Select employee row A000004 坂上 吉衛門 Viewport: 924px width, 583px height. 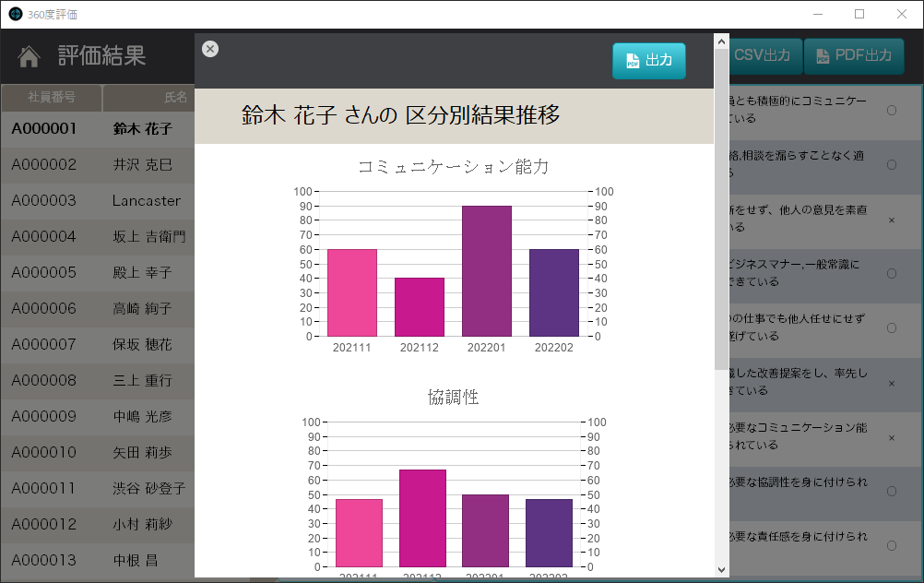pos(97,236)
